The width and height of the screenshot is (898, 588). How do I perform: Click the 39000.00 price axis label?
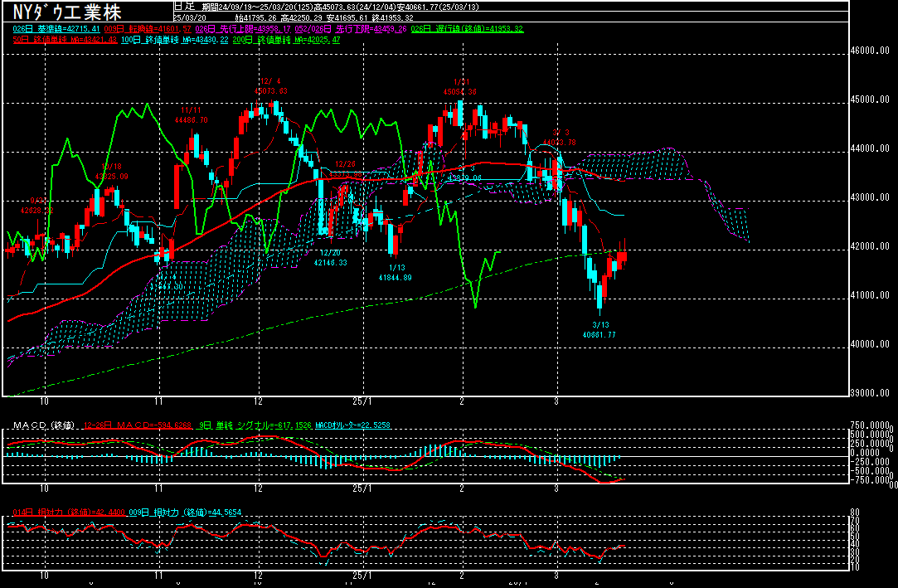tap(870, 393)
